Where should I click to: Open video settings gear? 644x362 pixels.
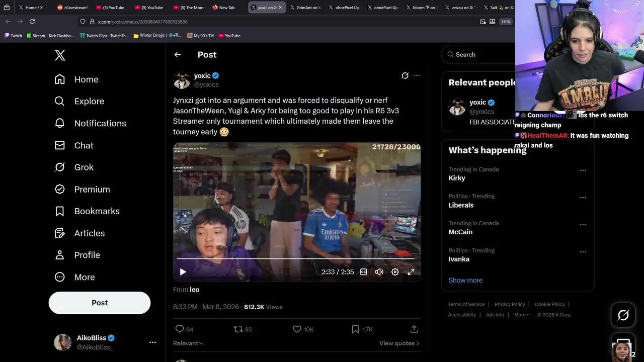coord(395,272)
